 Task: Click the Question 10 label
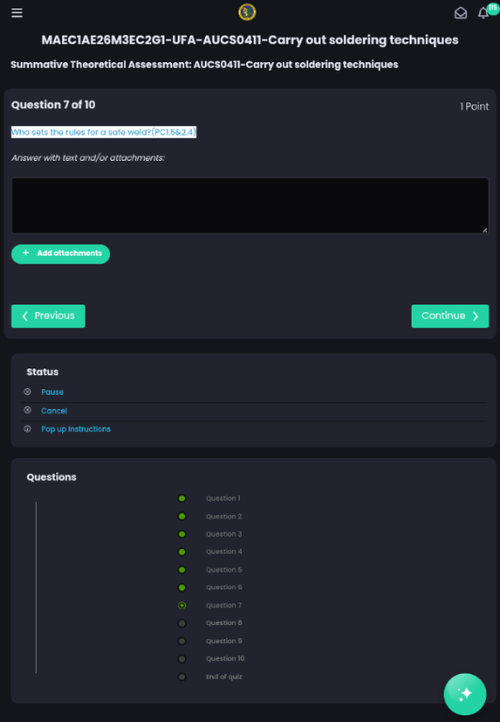pyautogui.click(x=225, y=658)
